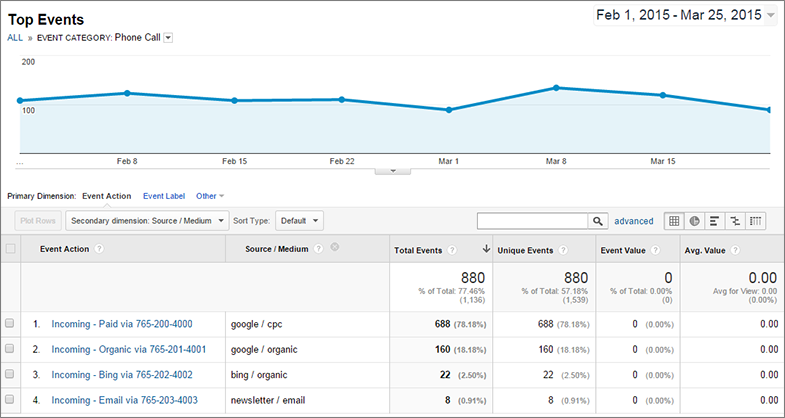The height and width of the screenshot is (418, 785).
Task: Click the google / cpc cell
Action: point(256,324)
